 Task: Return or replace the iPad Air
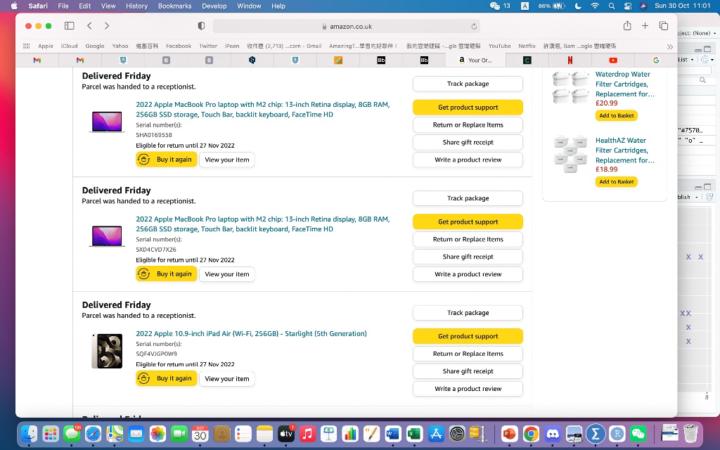pos(467,354)
